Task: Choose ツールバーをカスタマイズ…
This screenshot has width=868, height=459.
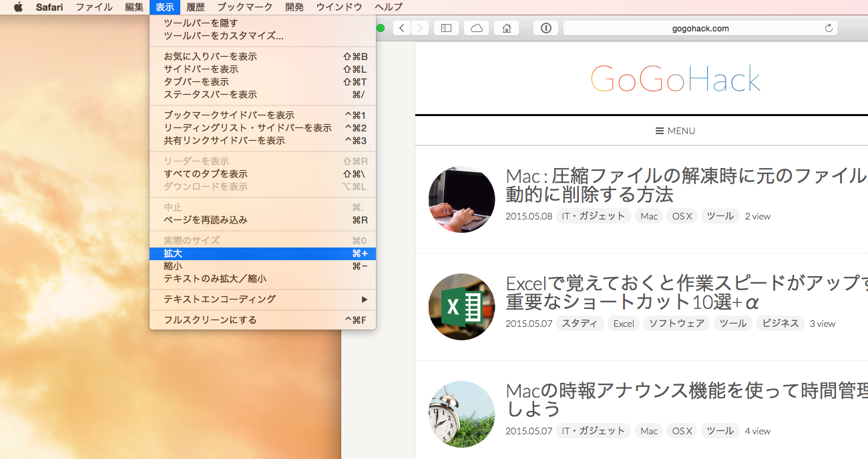Action: tap(263, 36)
